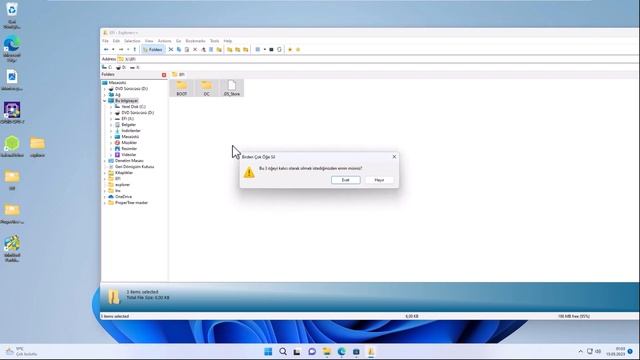Confirm deletion with the Evet button
640x360 pixels.
pos(346,180)
